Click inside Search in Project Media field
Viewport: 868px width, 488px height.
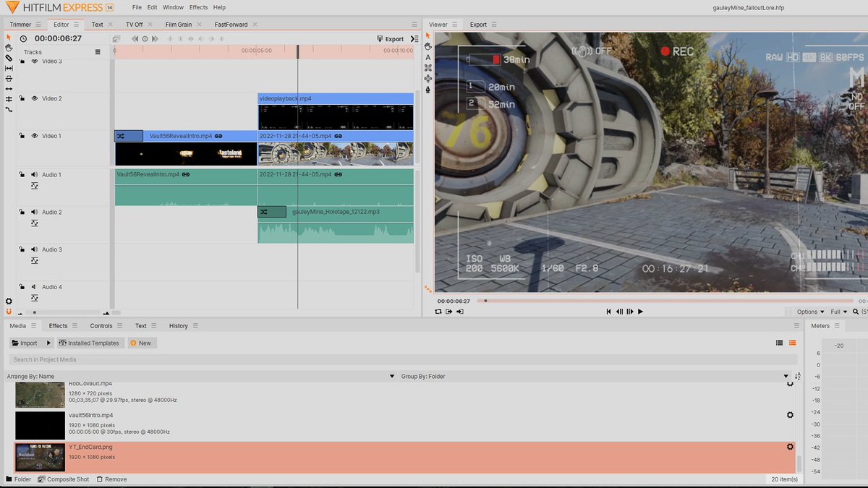pos(402,359)
